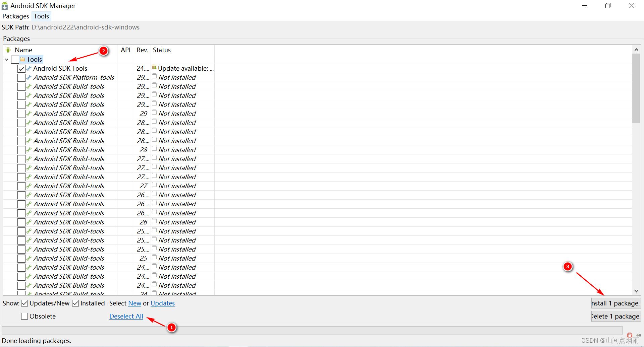Click wrench icon of Build-tools with Rev. exactly 25
This screenshot has height=347, width=644.
pyautogui.click(x=29, y=258)
